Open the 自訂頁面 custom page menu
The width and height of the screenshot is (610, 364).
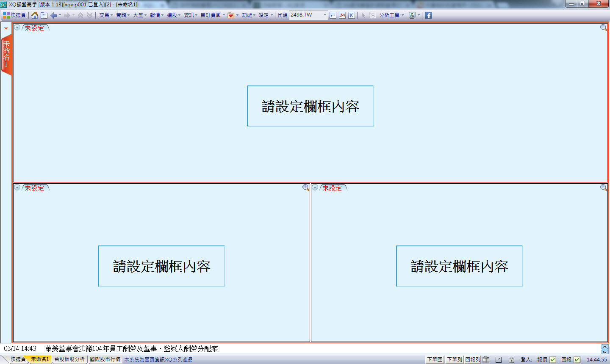coord(213,15)
